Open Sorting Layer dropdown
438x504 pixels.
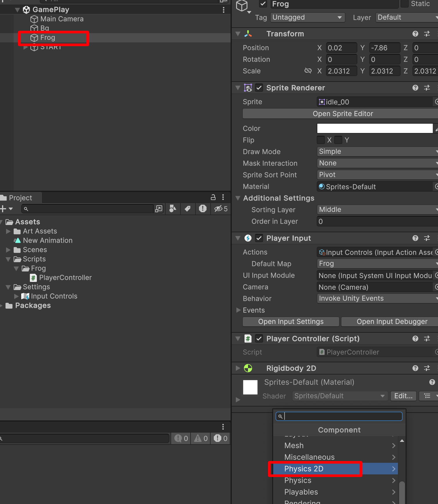point(378,210)
